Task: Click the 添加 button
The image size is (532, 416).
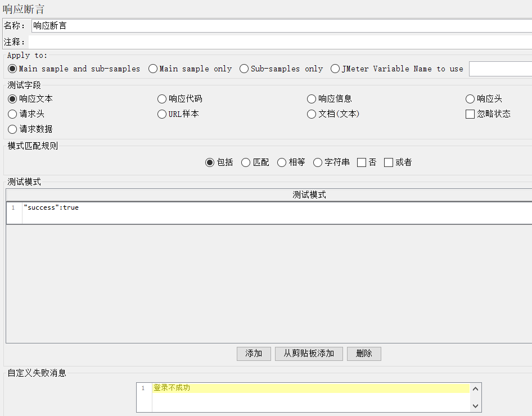Action: click(x=254, y=354)
